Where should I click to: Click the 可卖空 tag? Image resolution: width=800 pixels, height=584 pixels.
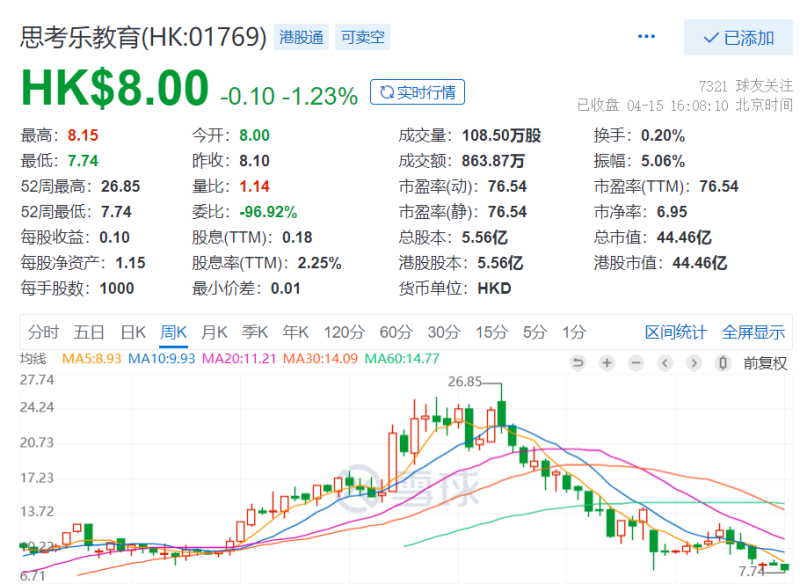tap(363, 37)
